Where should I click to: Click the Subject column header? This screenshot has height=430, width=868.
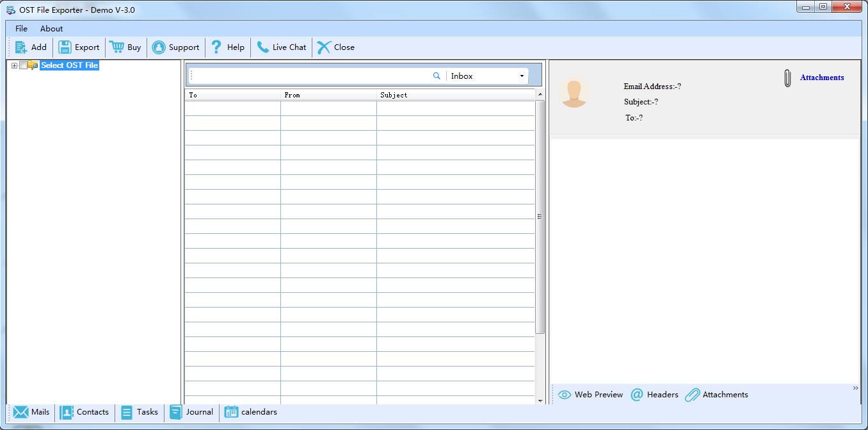pos(455,95)
